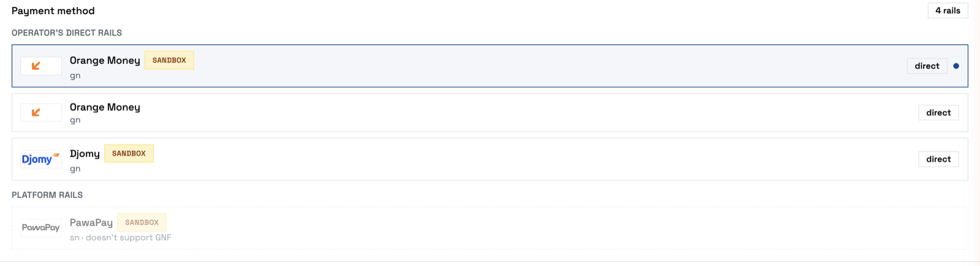Click the greyed PawaPay logo
Screen dimensions: 980x266
tap(41, 227)
